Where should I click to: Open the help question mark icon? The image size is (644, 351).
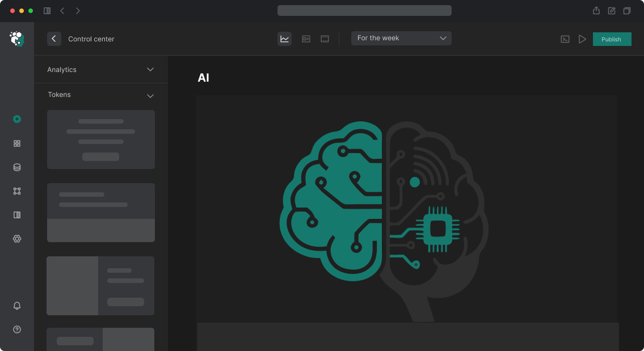[17, 329]
